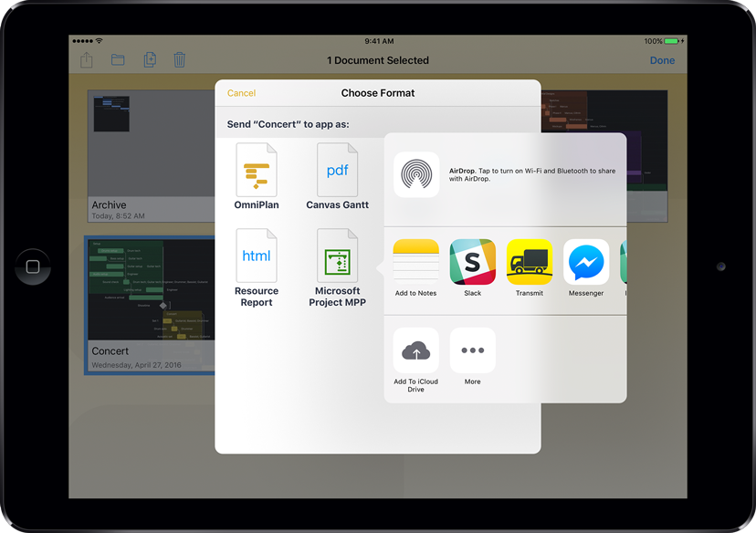Share to Messenger app

[586, 262]
